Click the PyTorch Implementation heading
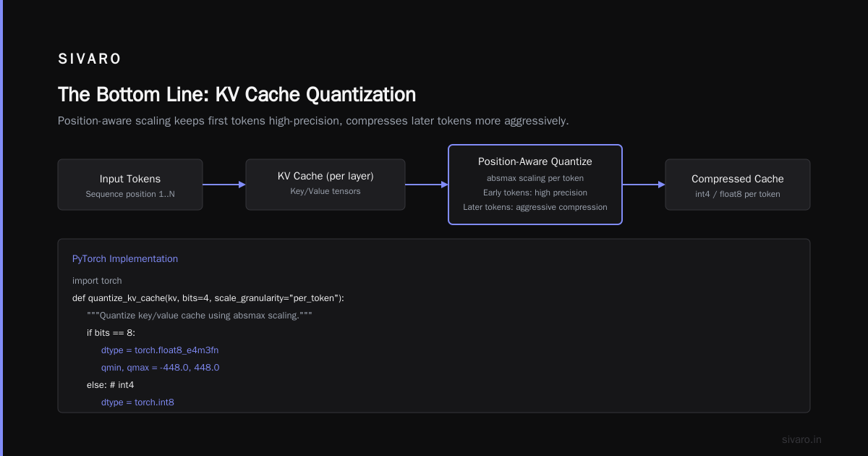Image resolution: width=868 pixels, height=456 pixels. pyautogui.click(x=125, y=258)
